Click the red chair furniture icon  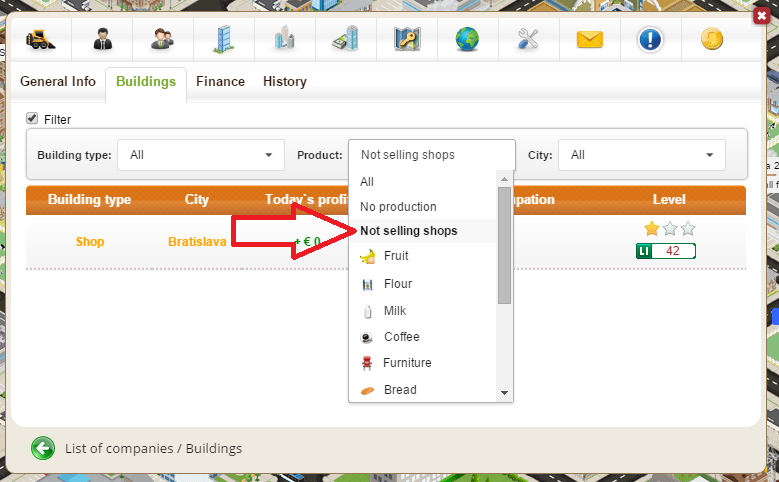(367, 363)
